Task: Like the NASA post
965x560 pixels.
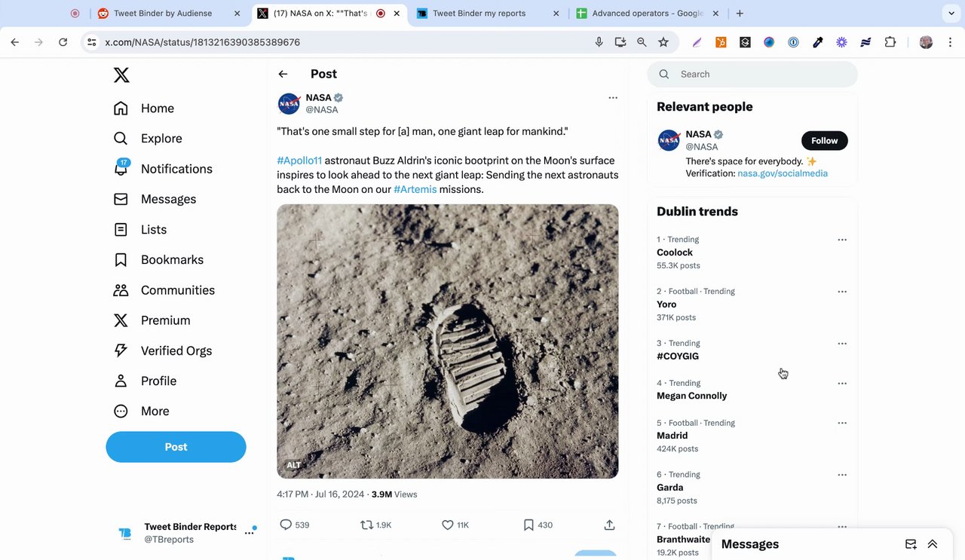Action: click(447, 525)
